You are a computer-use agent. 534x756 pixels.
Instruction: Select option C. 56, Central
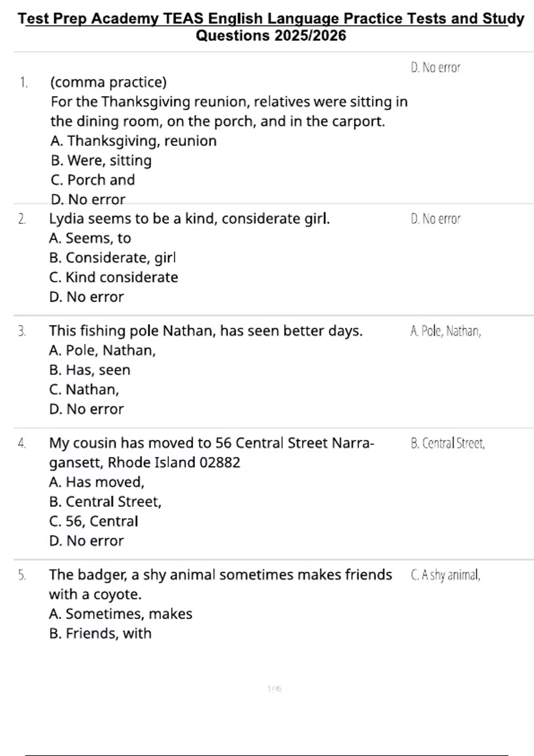93,521
